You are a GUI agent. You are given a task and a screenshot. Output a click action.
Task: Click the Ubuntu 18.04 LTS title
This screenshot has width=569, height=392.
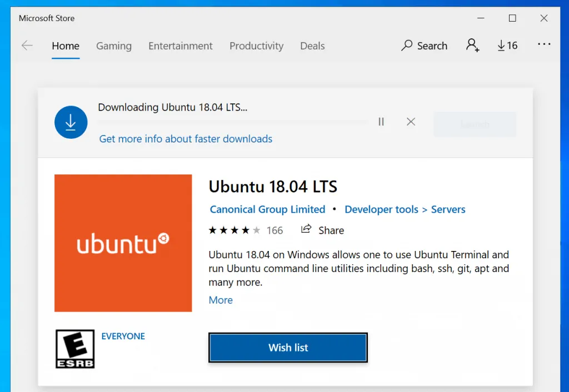pyautogui.click(x=273, y=187)
